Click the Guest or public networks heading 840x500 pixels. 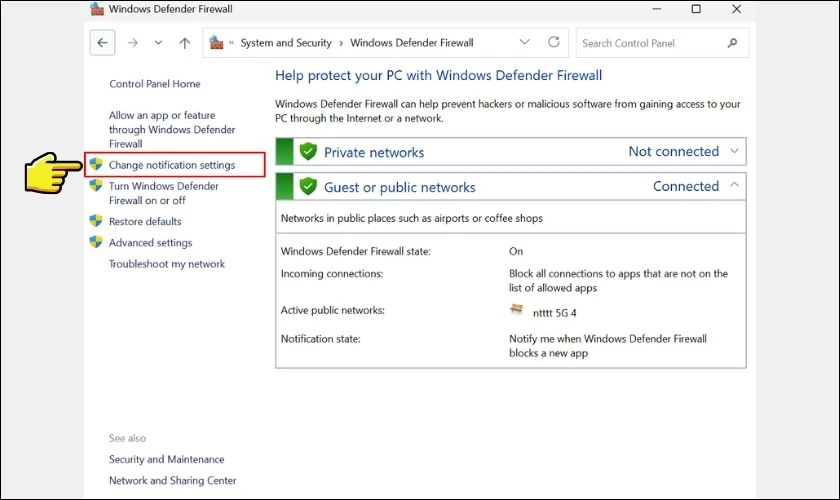pyautogui.click(x=400, y=187)
